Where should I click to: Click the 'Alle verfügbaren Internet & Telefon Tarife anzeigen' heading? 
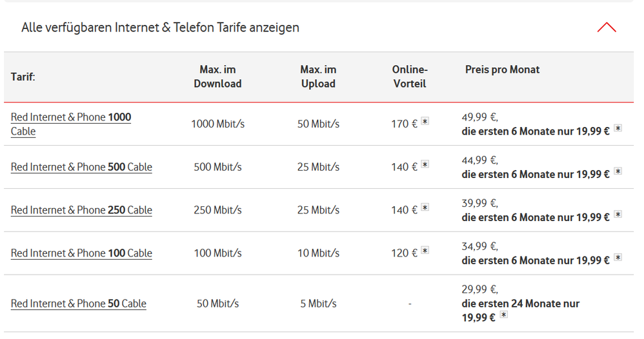(160, 28)
